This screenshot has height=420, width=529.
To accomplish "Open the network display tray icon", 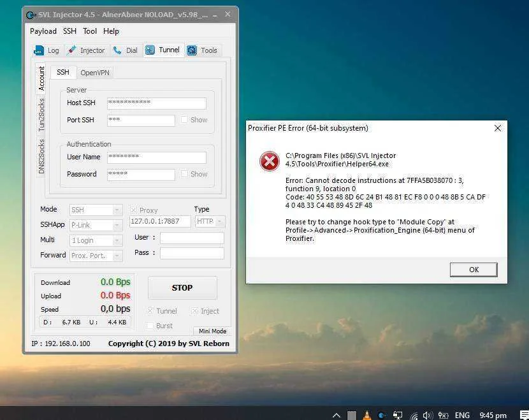I will (x=398, y=415).
